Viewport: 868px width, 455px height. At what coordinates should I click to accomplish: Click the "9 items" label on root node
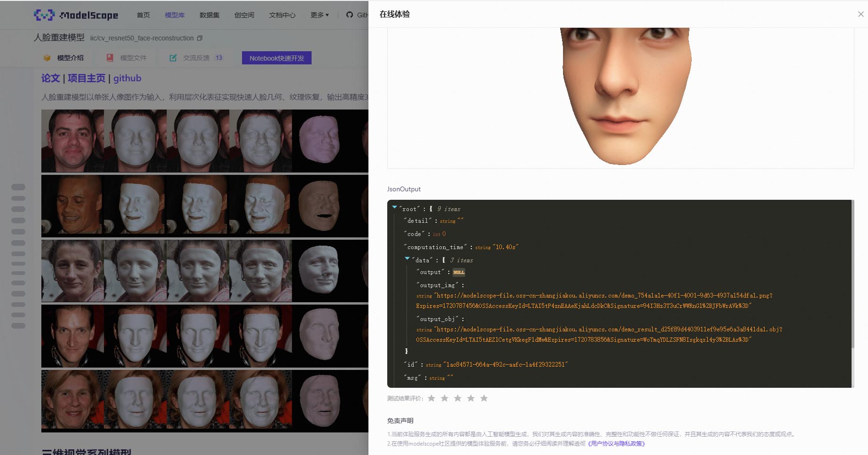pos(449,209)
